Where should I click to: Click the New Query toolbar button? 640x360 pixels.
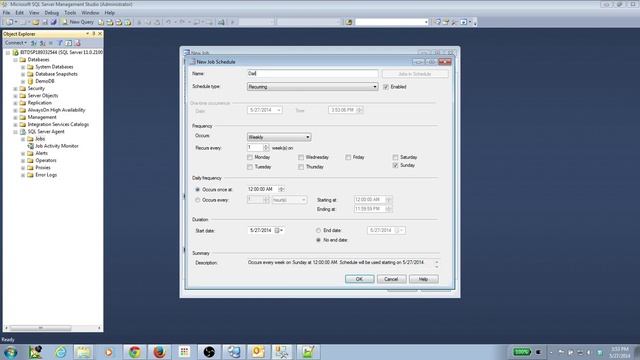[78, 22]
